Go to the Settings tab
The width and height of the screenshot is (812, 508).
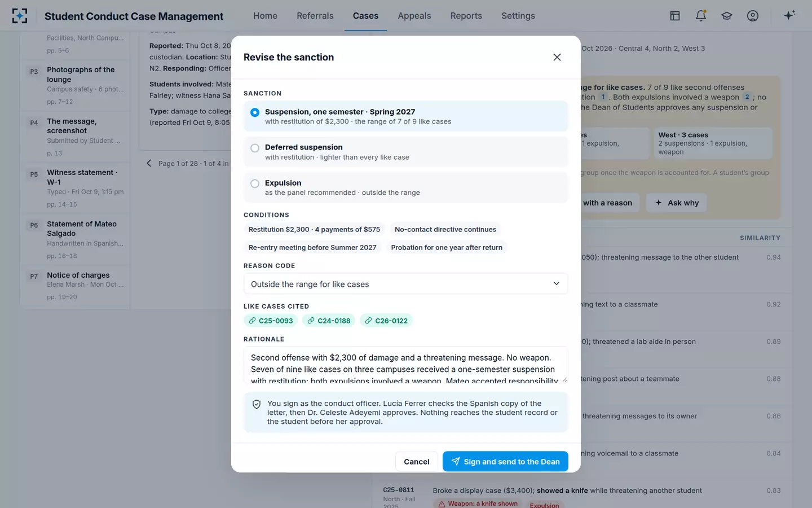tap(518, 16)
